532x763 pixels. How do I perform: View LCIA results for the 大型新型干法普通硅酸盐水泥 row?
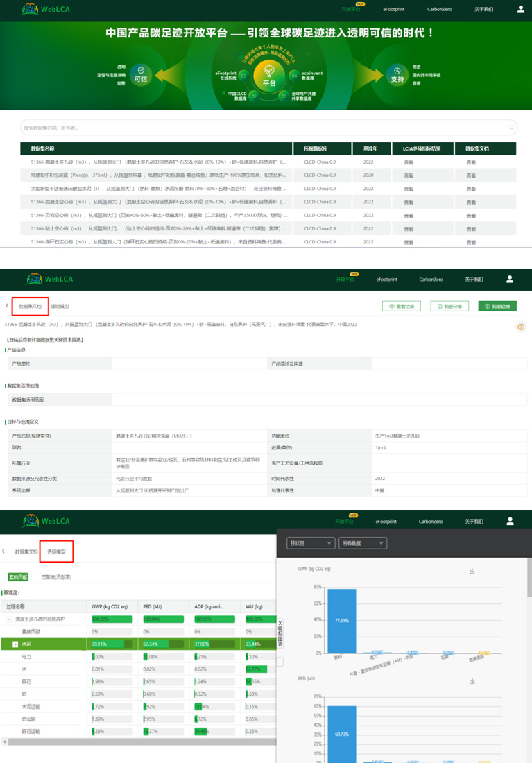(x=409, y=189)
